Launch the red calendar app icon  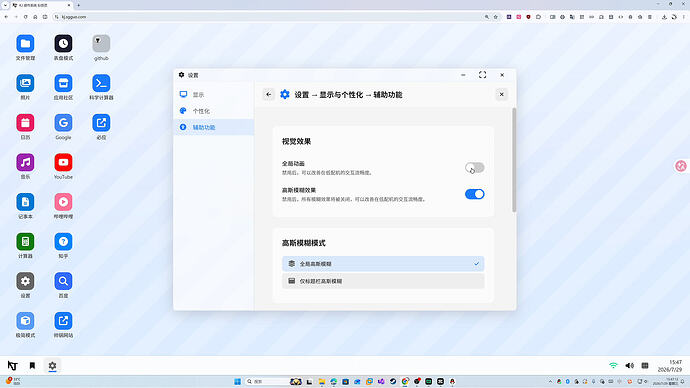click(25, 123)
